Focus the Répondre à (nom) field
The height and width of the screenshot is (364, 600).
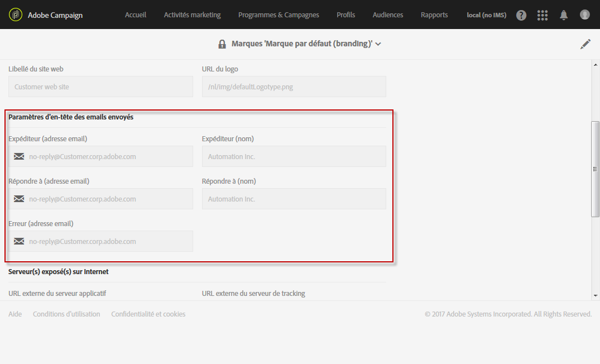point(294,199)
